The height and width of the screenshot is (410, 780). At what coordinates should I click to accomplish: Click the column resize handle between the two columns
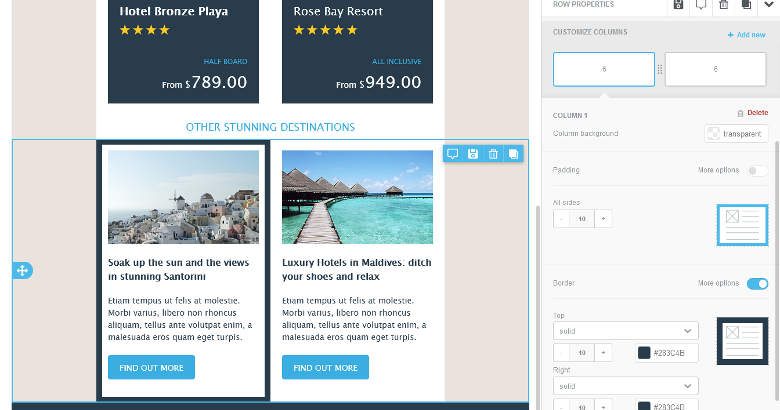(660, 69)
